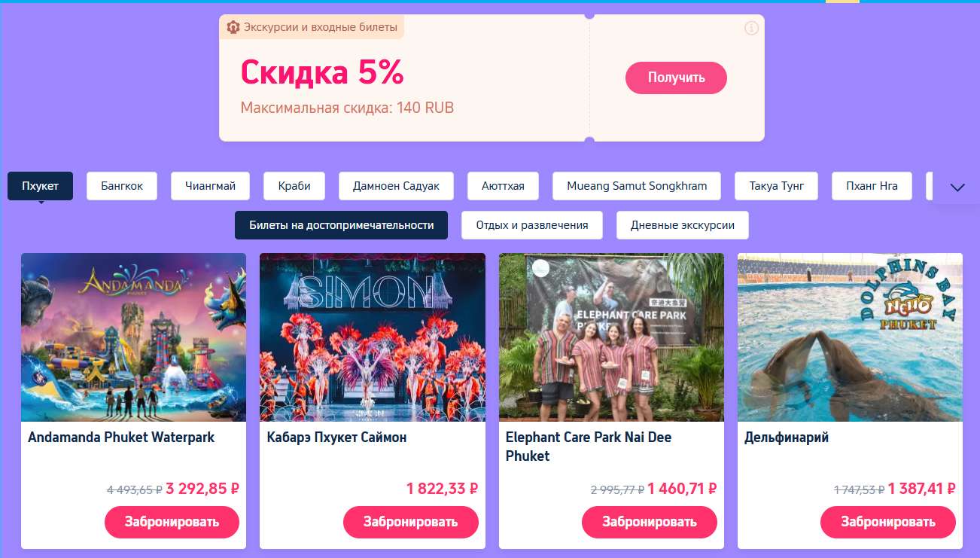Switch to Отдых и развлечения category

click(x=532, y=225)
